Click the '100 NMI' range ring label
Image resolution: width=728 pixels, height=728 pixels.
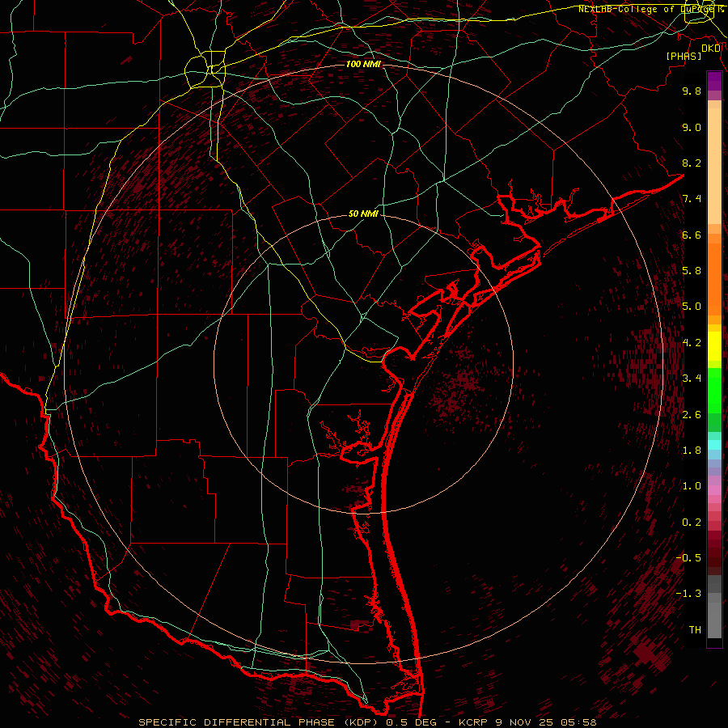point(363,64)
